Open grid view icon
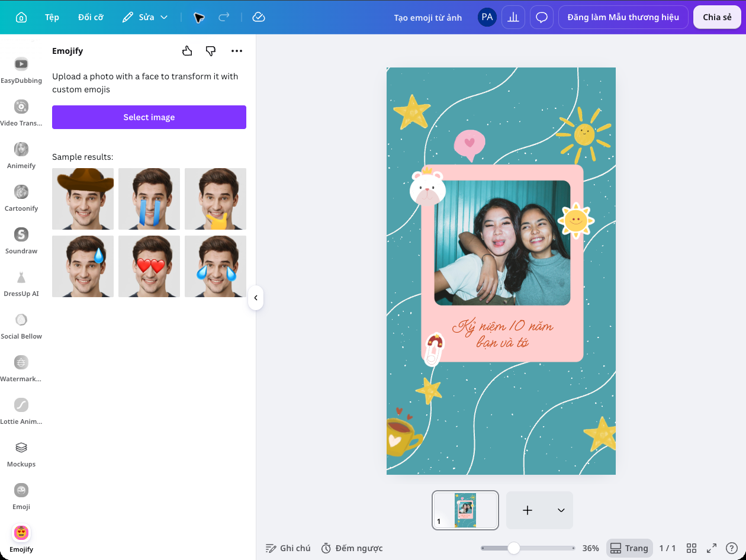This screenshot has width=746, height=560. pyautogui.click(x=691, y=548)
